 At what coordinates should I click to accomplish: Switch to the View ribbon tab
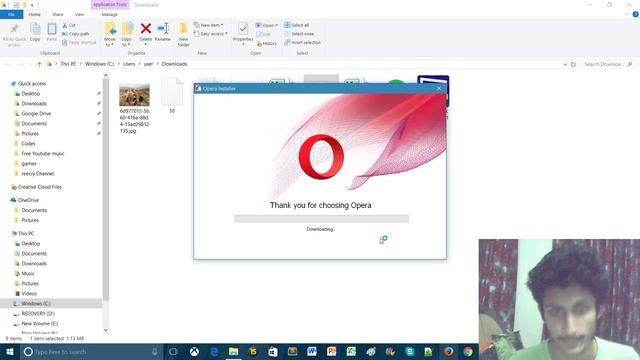tap(79, 14)
